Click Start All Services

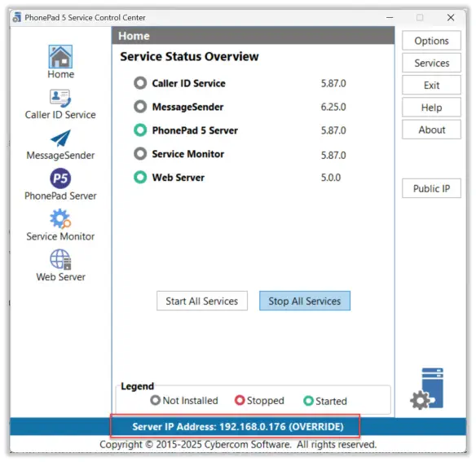click(x=202, y=301)
